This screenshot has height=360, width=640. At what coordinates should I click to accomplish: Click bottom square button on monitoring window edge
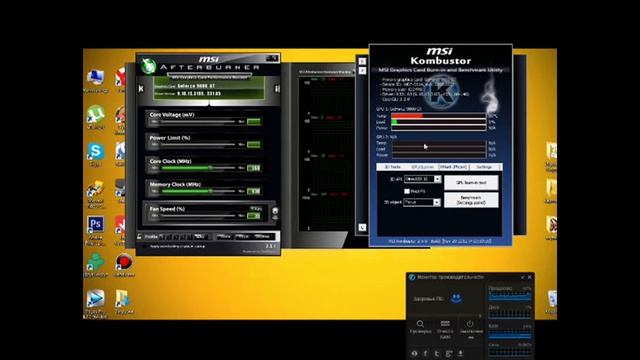coord(362,227)
